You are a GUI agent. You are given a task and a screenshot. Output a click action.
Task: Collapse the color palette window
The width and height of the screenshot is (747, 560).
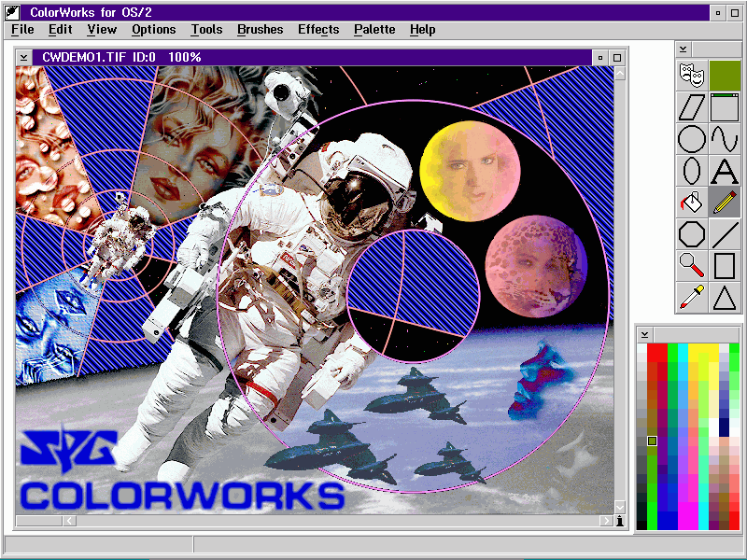pyautogui.click(x=645, y=332)
